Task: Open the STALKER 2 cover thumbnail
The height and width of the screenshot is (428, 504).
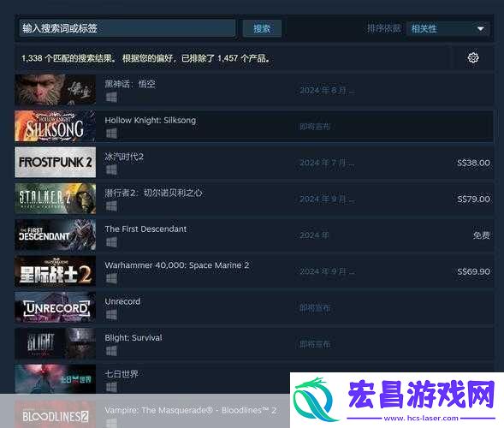Action: (x=56, y=199)
